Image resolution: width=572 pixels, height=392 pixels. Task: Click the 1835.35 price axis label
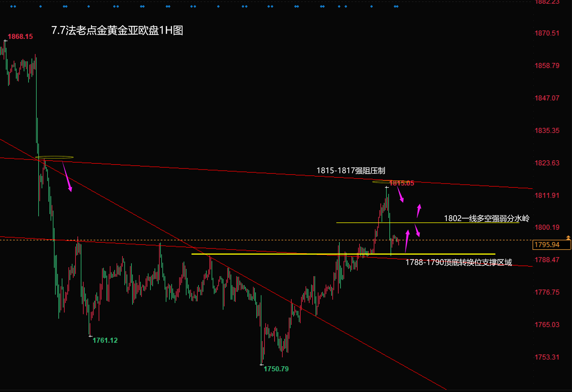click(547, 130)
